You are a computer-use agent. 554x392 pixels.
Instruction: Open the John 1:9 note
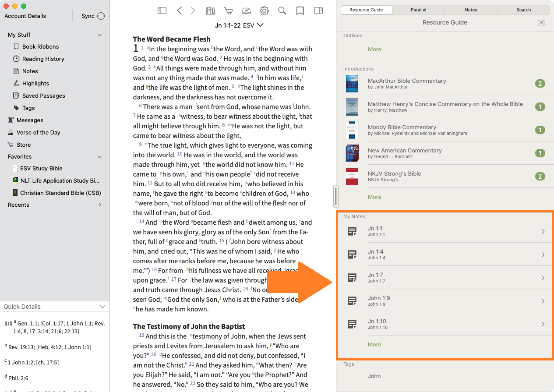tap(445, 301)
